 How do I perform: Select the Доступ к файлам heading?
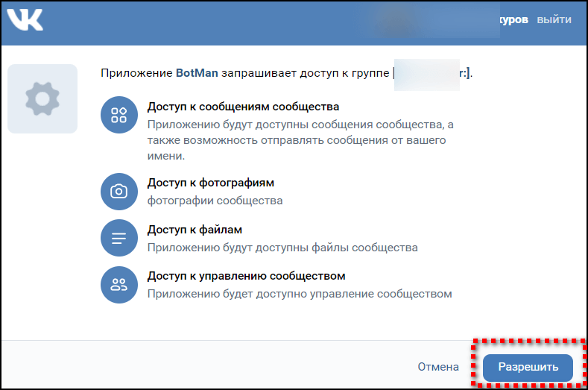195,230
